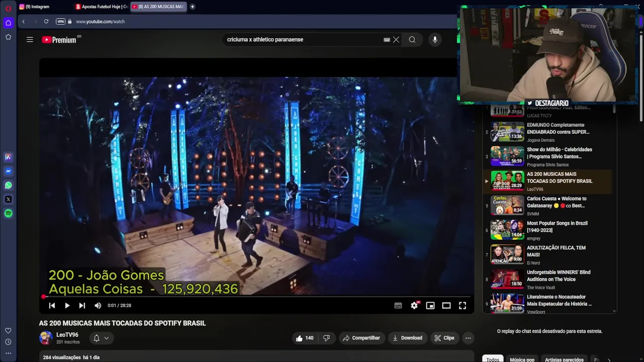The image size is (644, 362).
Task: Click the Compartilhar share button
Action: [361, 338]
